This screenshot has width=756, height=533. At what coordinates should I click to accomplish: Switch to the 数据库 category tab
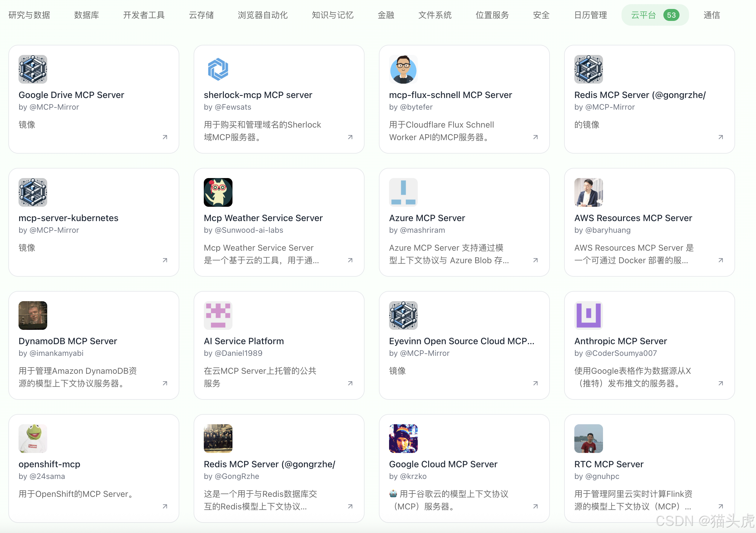click(87, 15)
